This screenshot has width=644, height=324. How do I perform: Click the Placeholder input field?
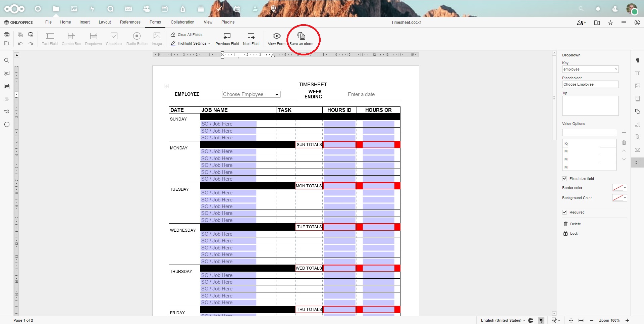(x=590, y=84)
